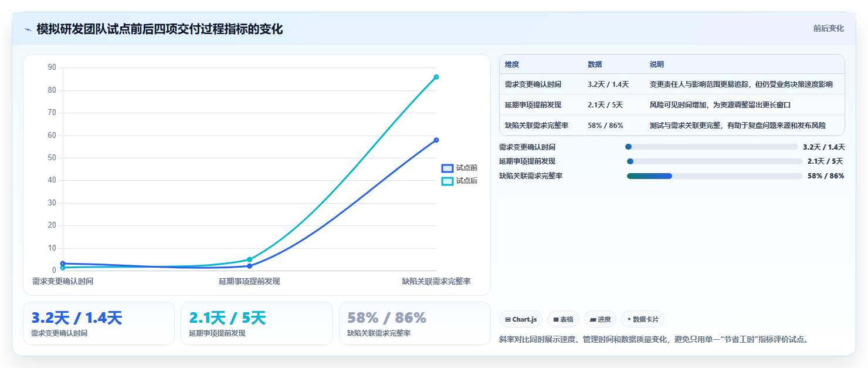The height and width of the screenshot is (368, 868).
Task: Click the 数据 column header
Action: (595, 65)
